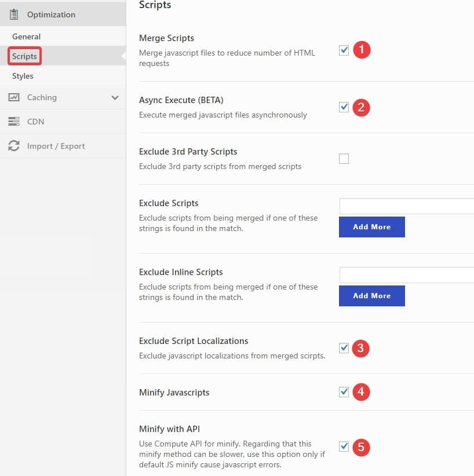Toggle the Minify with API checkbox
The height and width of the screenshot is (476, 474).
coord(344,446)
